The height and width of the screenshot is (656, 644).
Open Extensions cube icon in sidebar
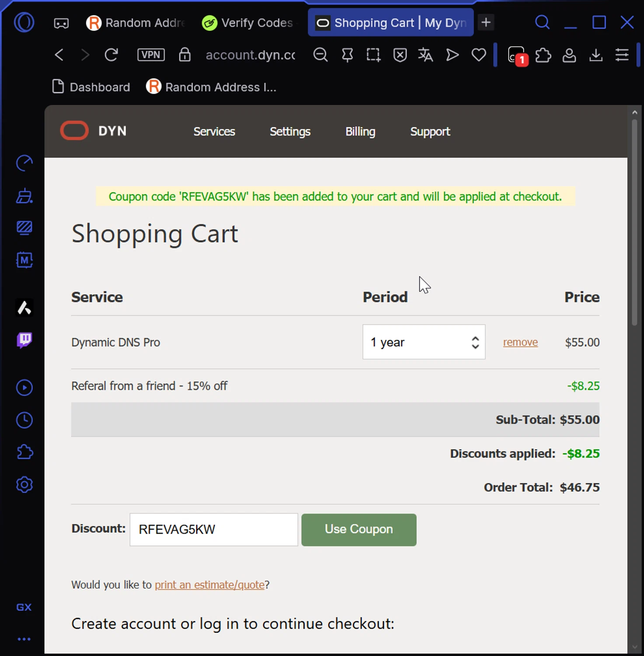[24, 452]
